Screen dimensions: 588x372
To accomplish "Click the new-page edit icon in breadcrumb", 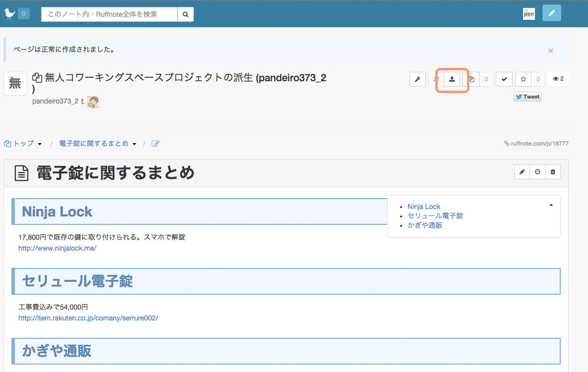I will 155,144.
